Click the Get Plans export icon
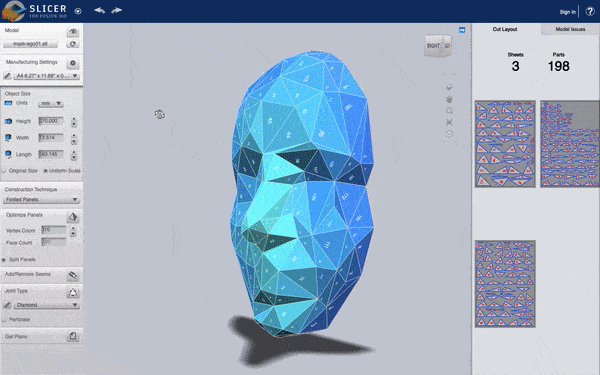This screenshot has height=375, width=600. coord(73,336)
